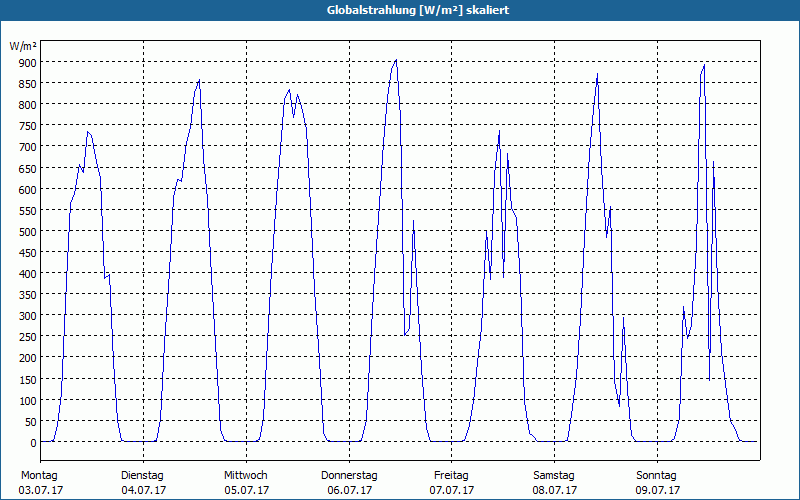Click Sunday's curve peak near 890
The width and height of the screenshot is (800, 500).
coord(704,65)
